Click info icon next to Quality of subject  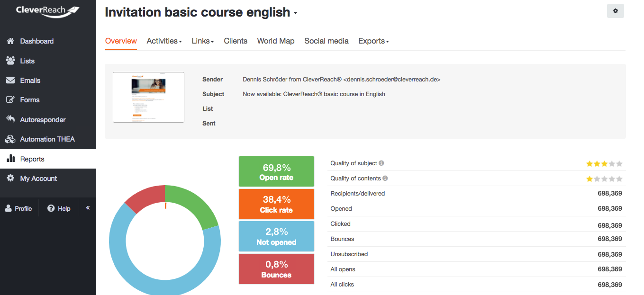point(381,163)
